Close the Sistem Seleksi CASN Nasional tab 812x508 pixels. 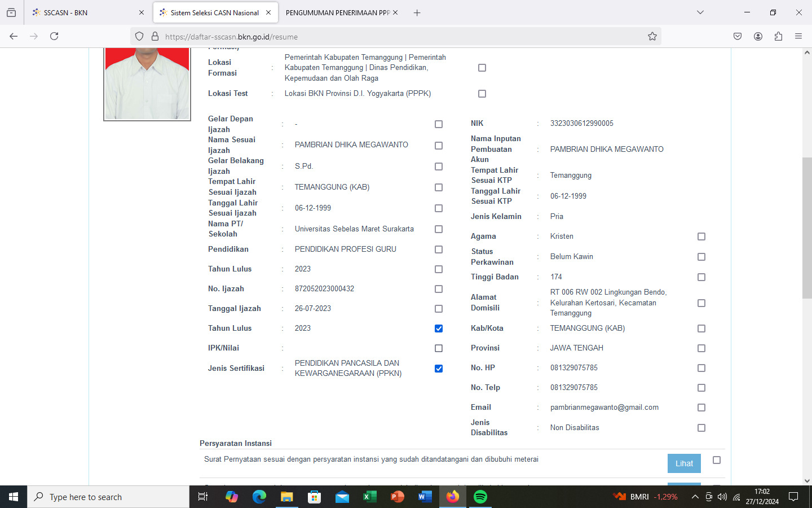coord(268,12)
